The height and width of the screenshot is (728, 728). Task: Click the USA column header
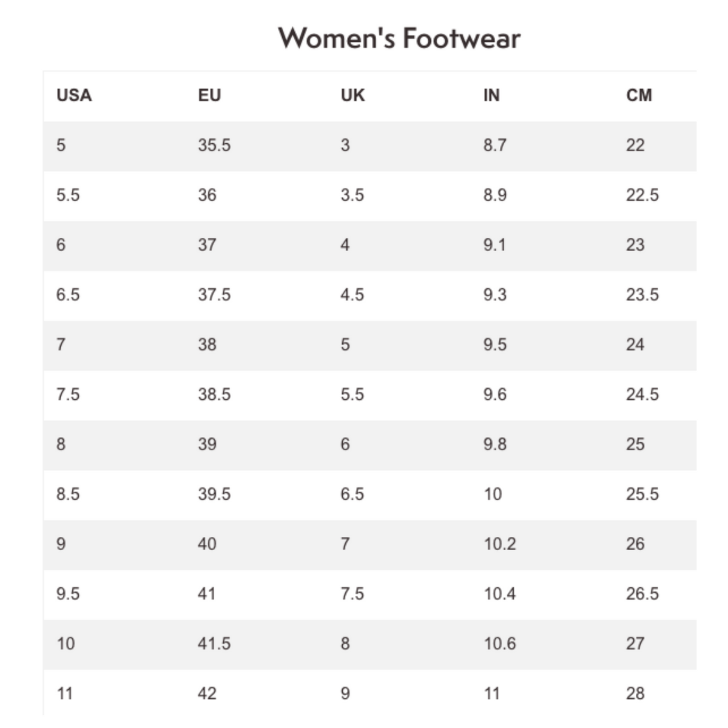coord(74,95)
